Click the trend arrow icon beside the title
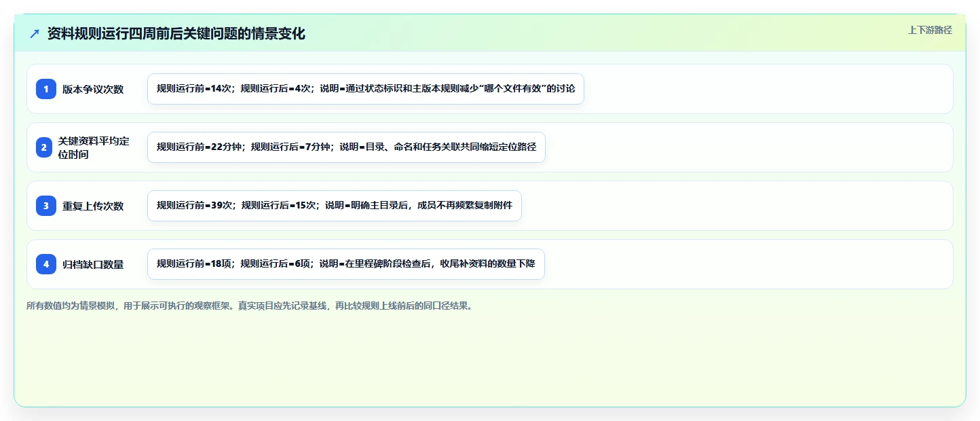980x421 pixels. tap(35, 34)
